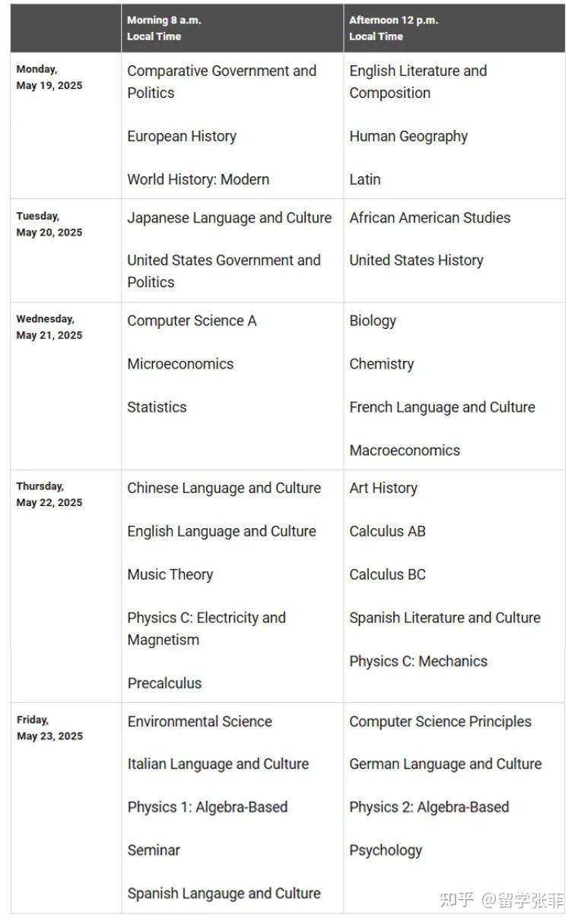Select the Wednesday, May 21, 2025 date cell

(x=49, y=327)
